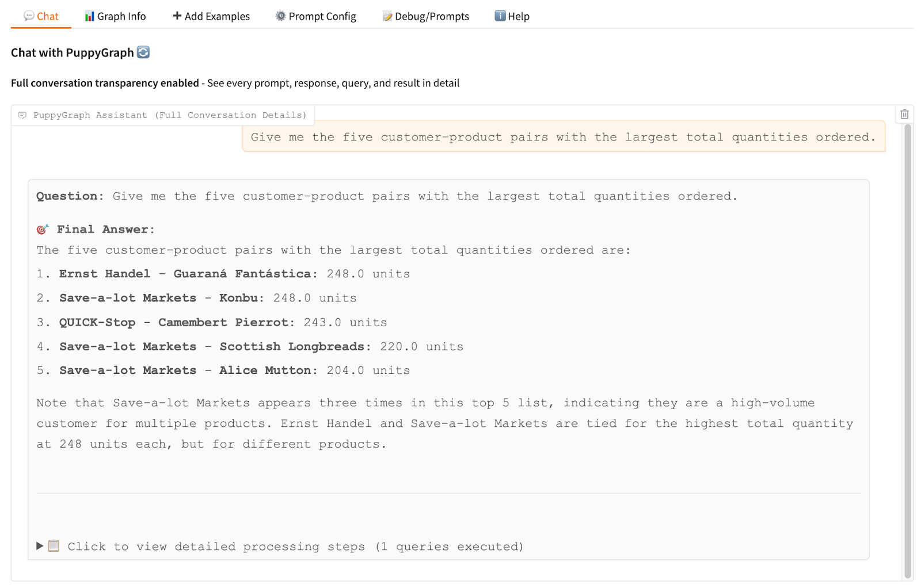The image size is (921, 588).
Task: Select the Save-a-lot Markets – Alice Mutton row
Action: tap(223, 371)
